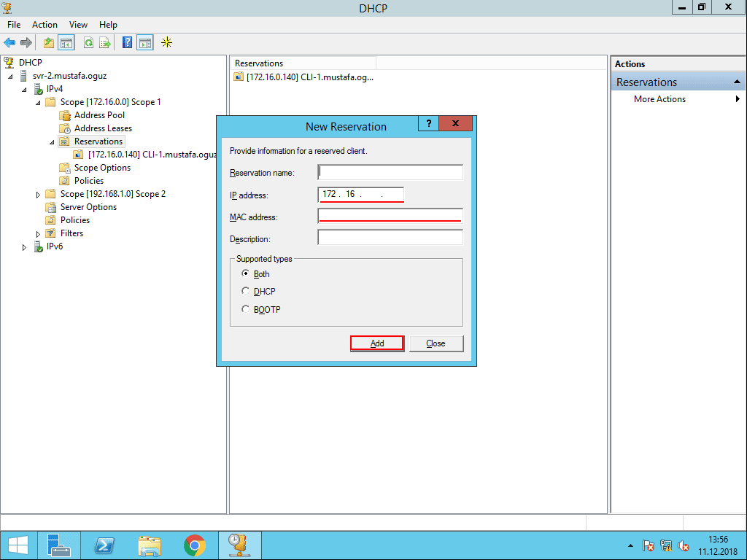Open Server Options in the tree
Image resolution: width=747 pixels, height=560 pixels.
[x=88, y=206]
